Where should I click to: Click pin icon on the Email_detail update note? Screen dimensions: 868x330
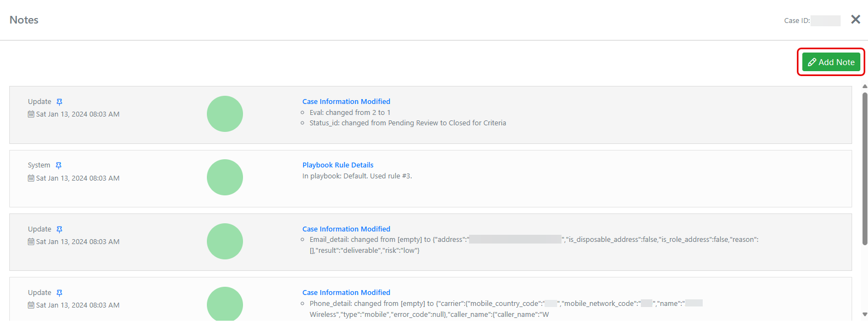point(59,229)
